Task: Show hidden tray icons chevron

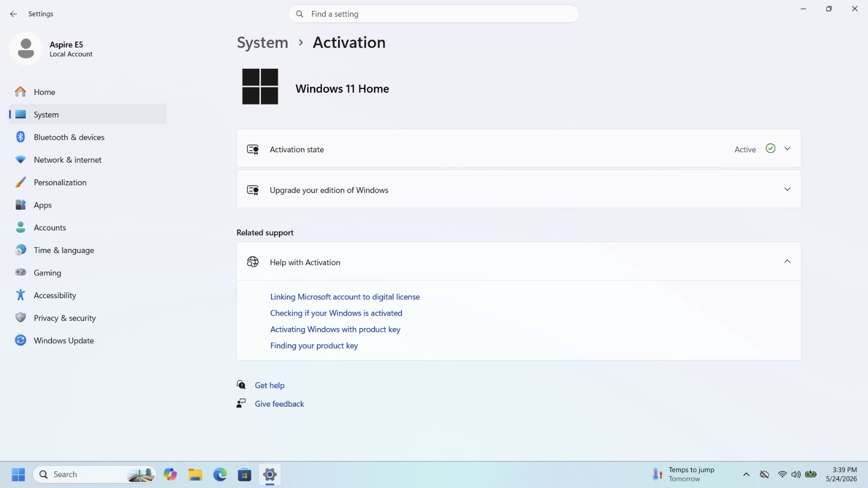Action: tap(746, 474)
